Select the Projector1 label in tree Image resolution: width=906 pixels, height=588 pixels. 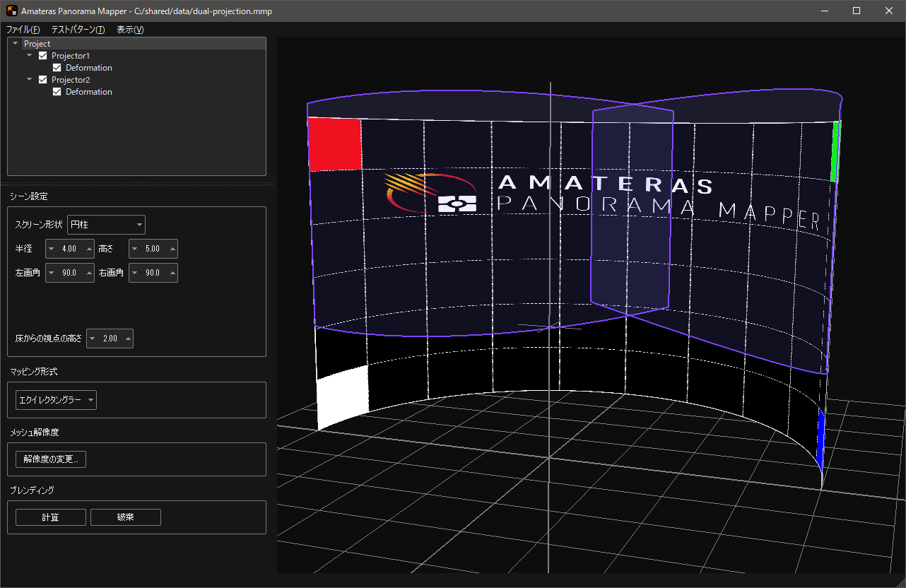71,56
